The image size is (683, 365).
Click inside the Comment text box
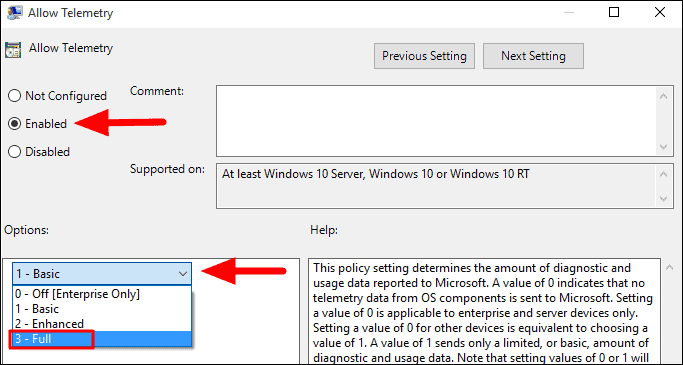click(436, 121)
